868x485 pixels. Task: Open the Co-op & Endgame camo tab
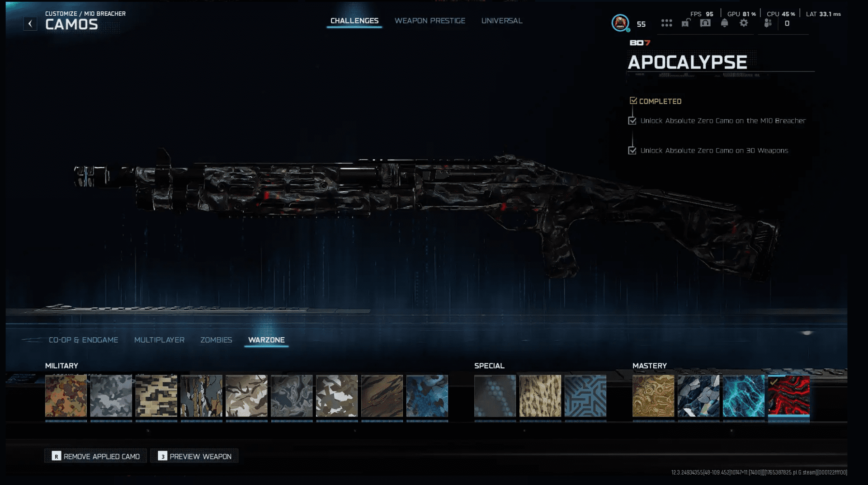click(83, 340)
